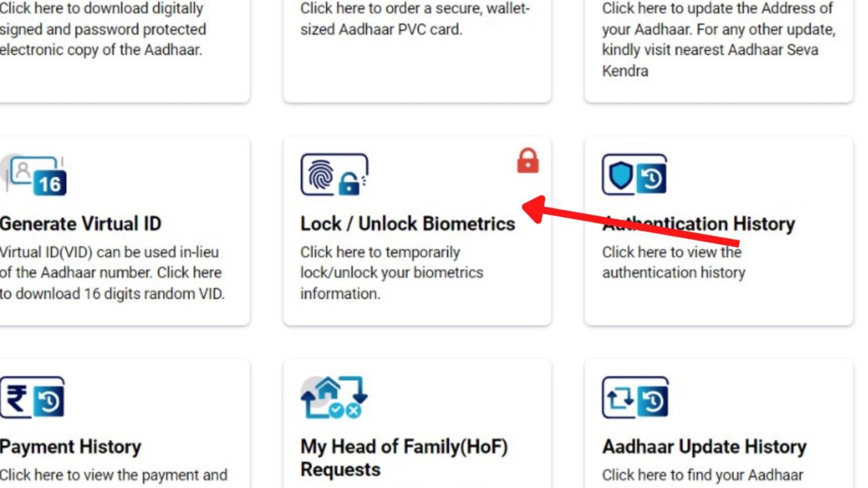Click the fingerprint lock icon for biometrics

tap(333, 175)
